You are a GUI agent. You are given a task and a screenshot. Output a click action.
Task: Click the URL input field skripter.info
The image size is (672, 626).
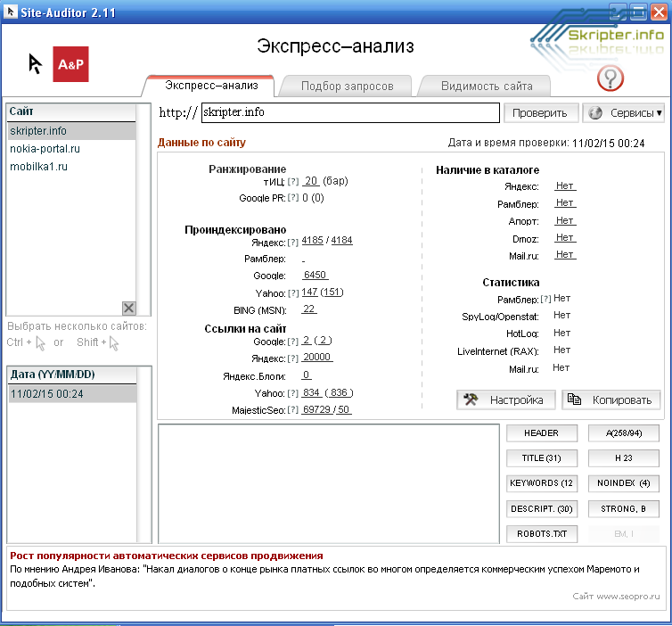[350, 112]
